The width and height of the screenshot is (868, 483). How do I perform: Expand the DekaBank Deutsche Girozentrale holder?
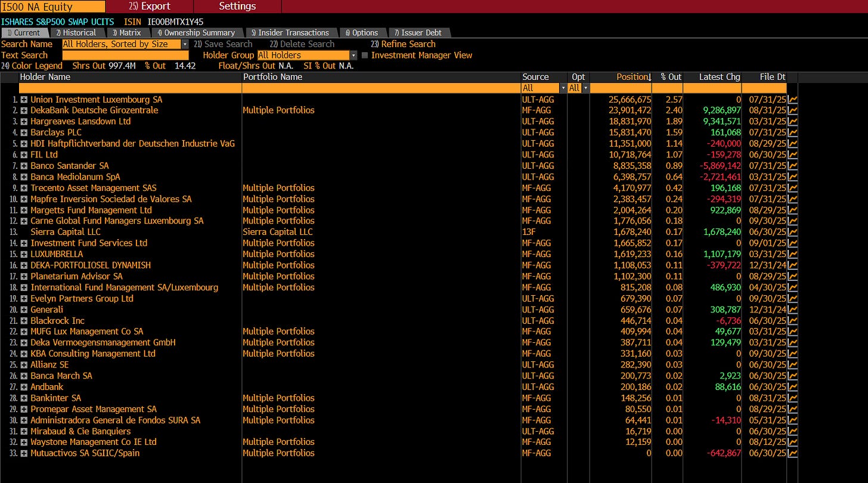click(x=24, y=110)
